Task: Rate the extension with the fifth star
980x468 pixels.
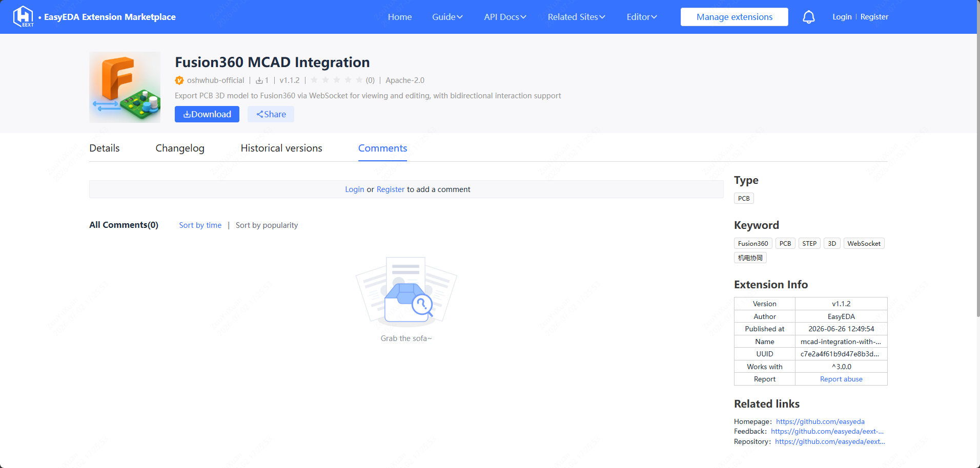Action: 359,80
